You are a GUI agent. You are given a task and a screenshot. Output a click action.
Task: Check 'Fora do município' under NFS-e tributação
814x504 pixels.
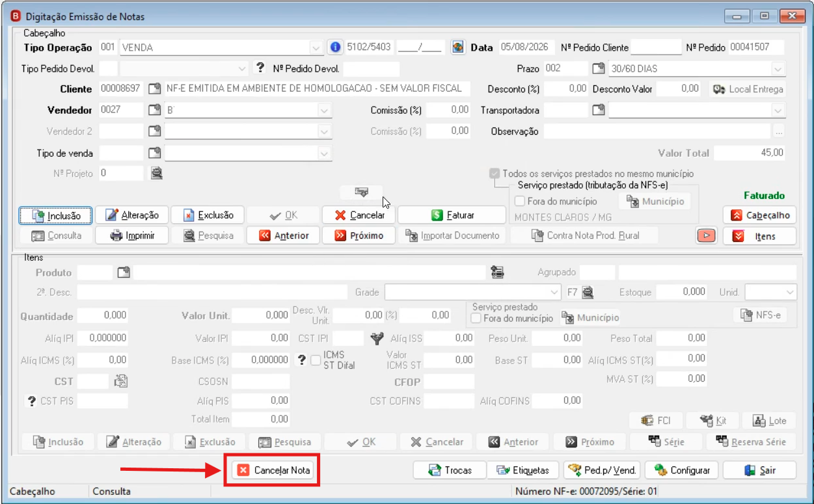(x=520, y=202)
